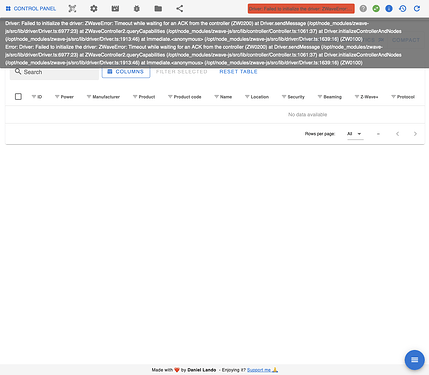Screen dimensions: 429x375
Task: Open the blue floating menu button
Action: tap(414, 360)
